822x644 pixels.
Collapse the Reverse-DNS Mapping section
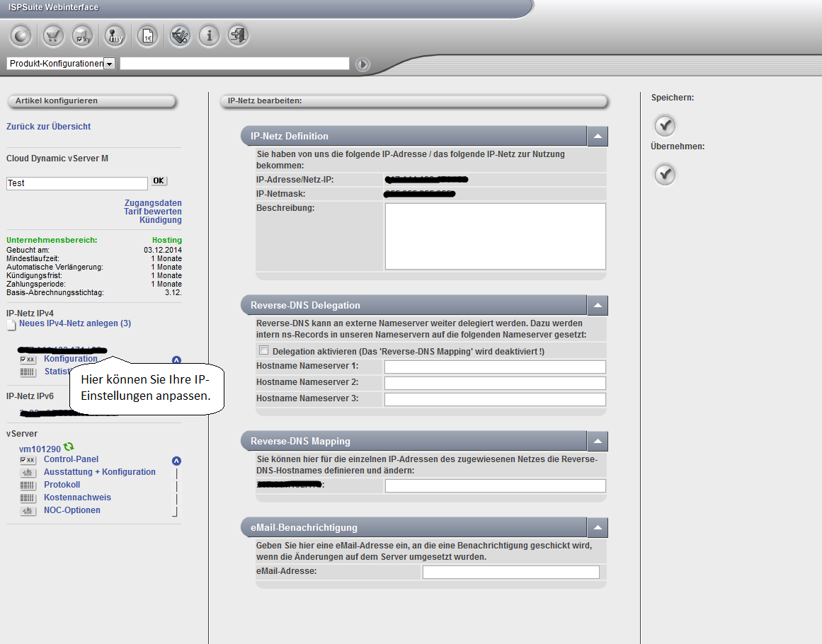point(598,441)
